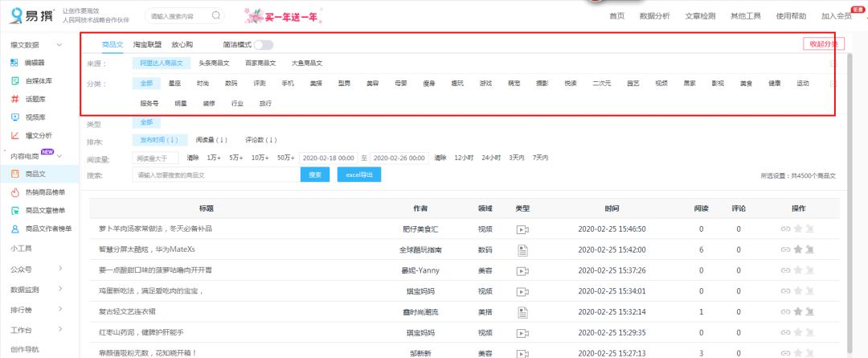Open 自媒体库 in the sidebar
Viewport: 868px width, 358px height.
(x=39, y=81)
